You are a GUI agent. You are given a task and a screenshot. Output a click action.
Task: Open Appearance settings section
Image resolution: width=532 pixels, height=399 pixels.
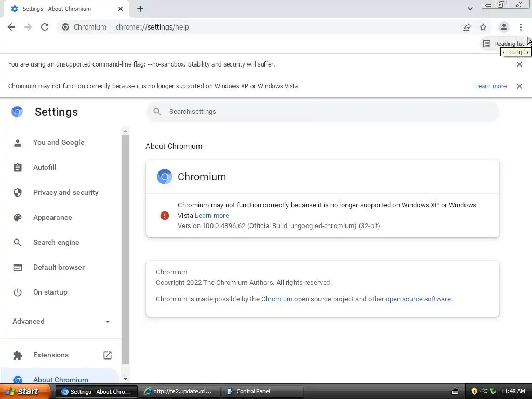pos(52,218)
